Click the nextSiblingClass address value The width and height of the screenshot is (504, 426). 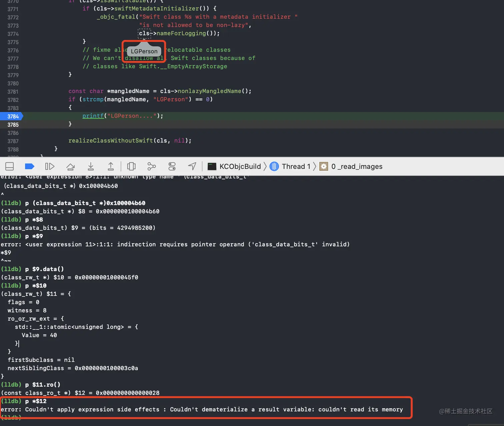point(106,368)
